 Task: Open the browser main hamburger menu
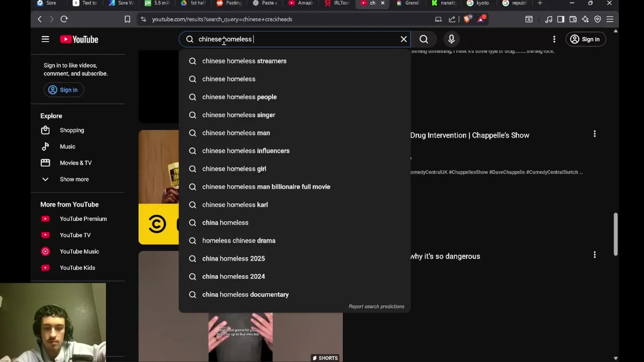pos(610,19)
